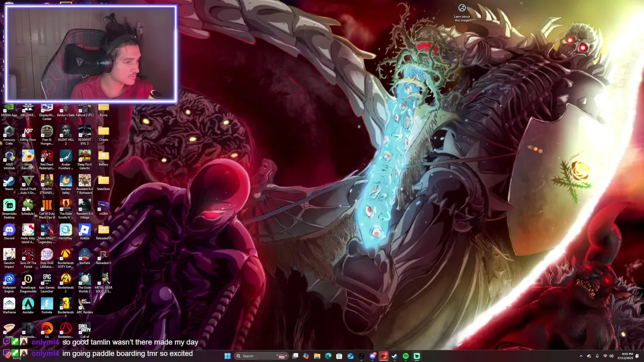The height and width of the screenshot is (362, 644).
Task: Open Hello Kitty Island Adventure shortcut
Action: coord(28,233)
